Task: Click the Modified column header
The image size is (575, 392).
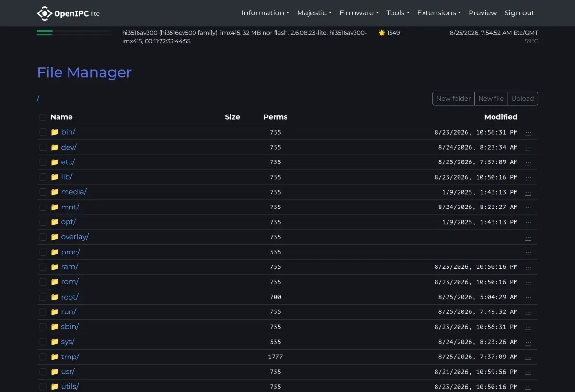Action: (501, 117)
